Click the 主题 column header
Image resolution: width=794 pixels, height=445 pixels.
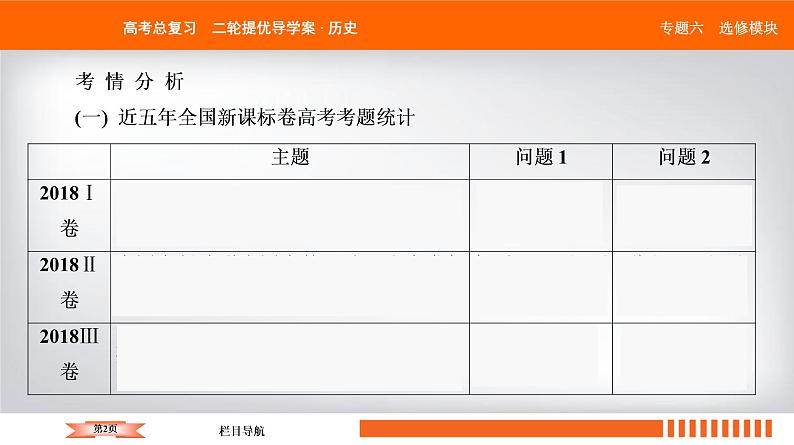[x=290, y=157]
